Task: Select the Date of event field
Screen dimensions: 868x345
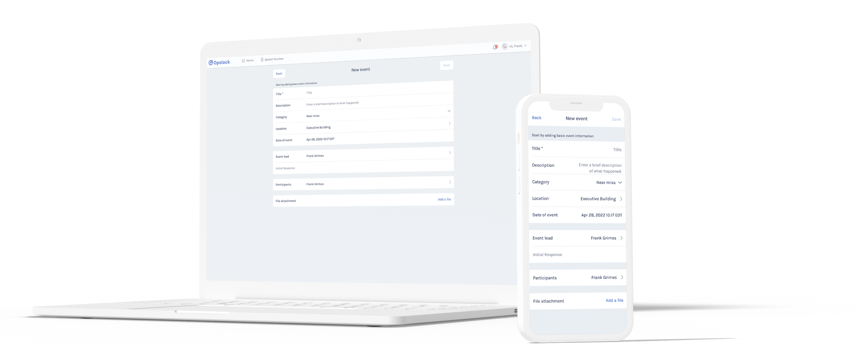Action: pyautogui.click(x=360, y=140)
